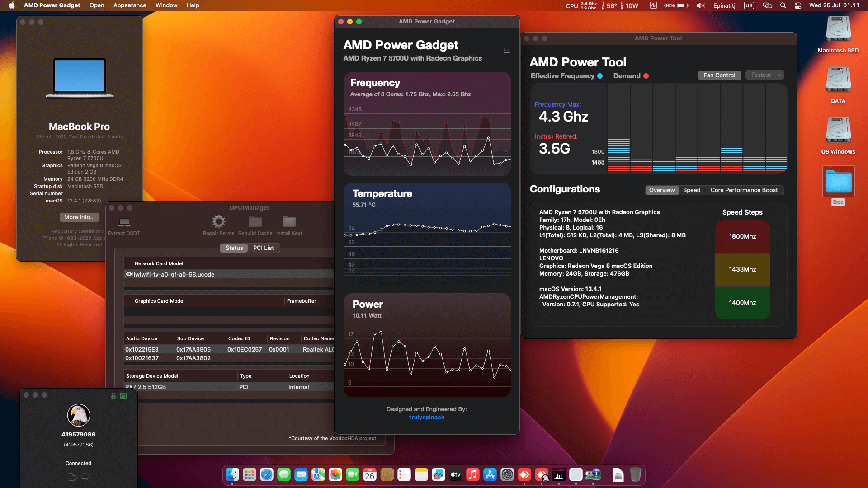Click the green monitor icon in AnyDesk window
This screenshot has width=868, height=488.
[x=124, y=396]
